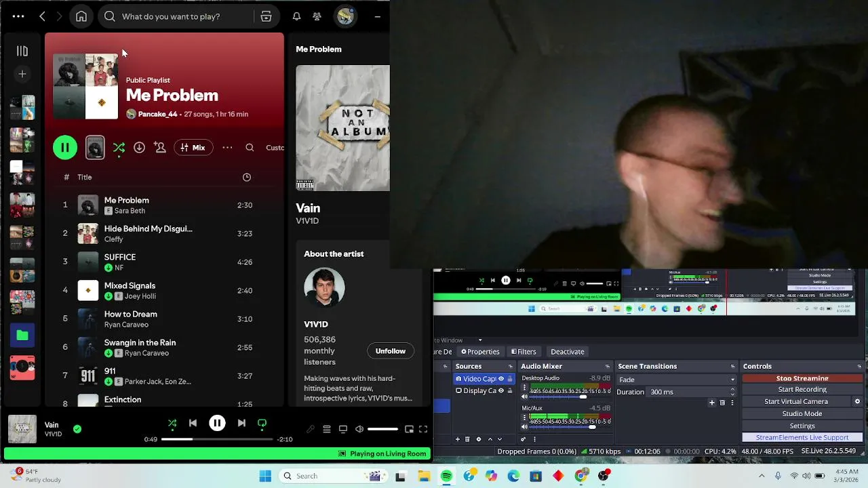Mute Desktop Audio in OBS mixer
The height and width of the screenshot is (488, 868).
point(524,396)
